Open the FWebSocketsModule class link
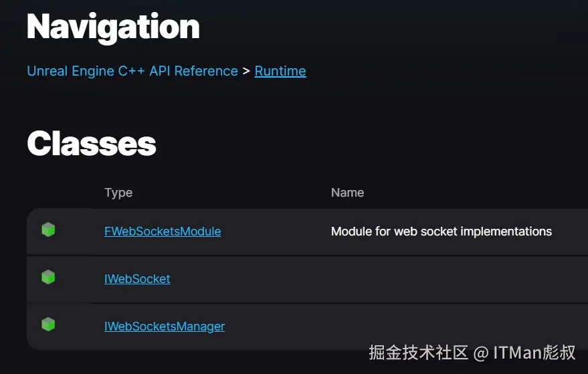This screenshot has height=374, width=588. (x=163, y=231)
